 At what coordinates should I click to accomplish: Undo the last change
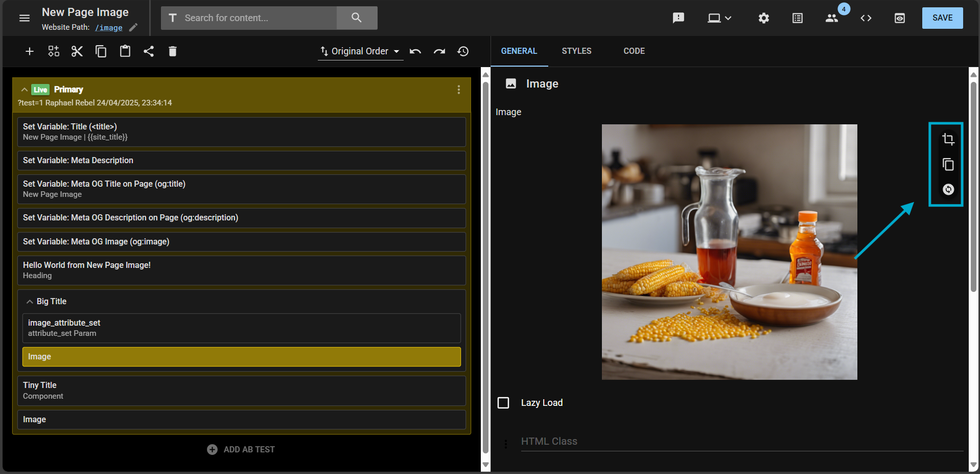[416, 51]
